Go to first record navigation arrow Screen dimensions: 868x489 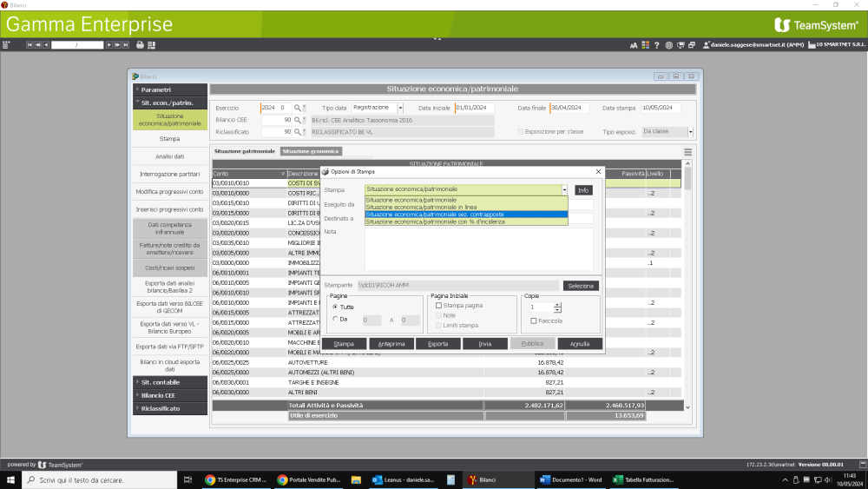[x=30, y=45]
